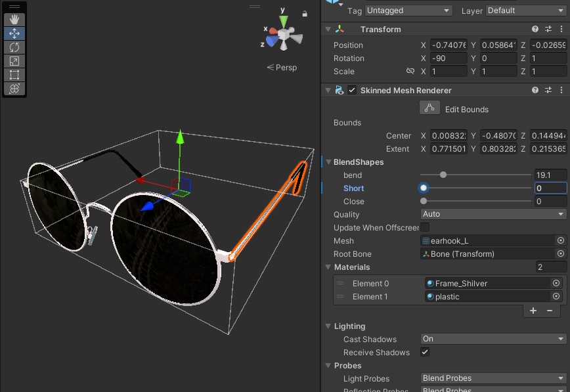Open the Tag dropdown

(x=408, y=11)
